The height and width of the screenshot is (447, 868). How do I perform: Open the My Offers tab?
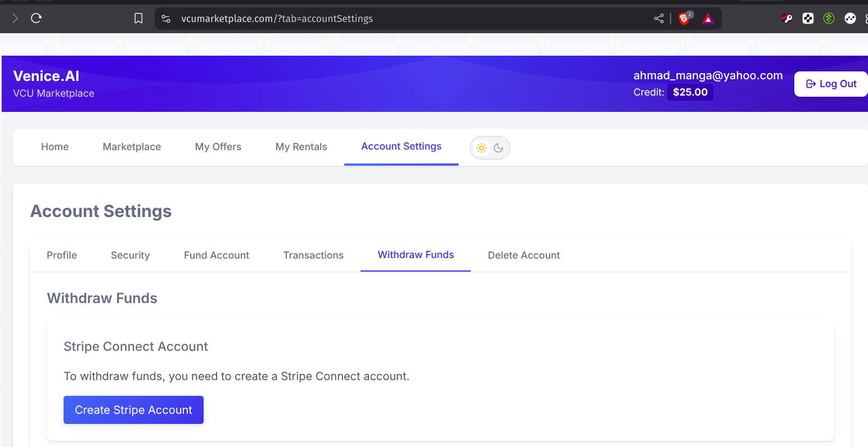(218, 147)
